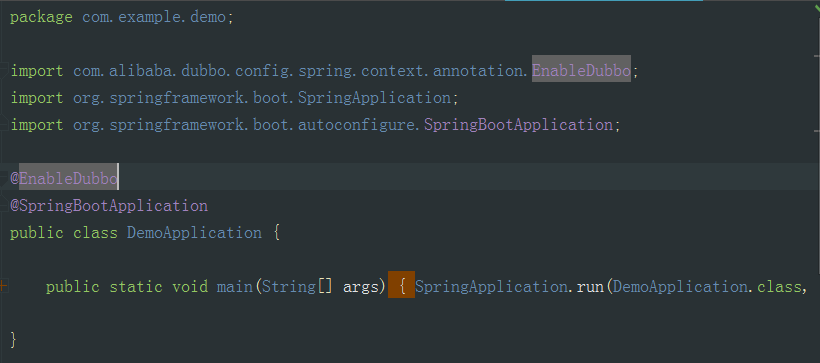
Task: Click the String[] parameter type
Action: pyautogui.click(x=297, y=287)
